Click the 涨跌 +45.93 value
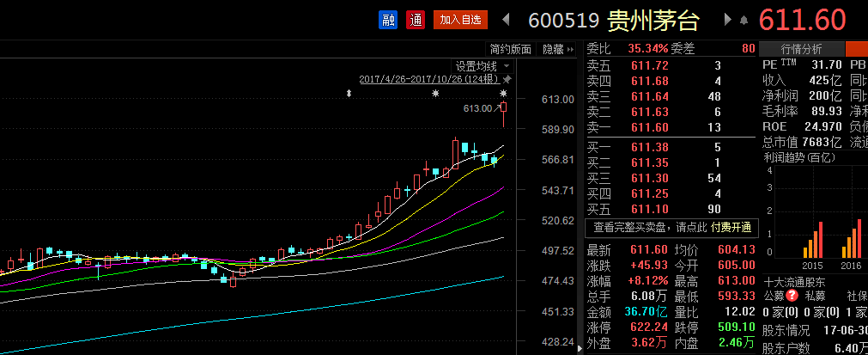868x355 pixels. [648, 266]
